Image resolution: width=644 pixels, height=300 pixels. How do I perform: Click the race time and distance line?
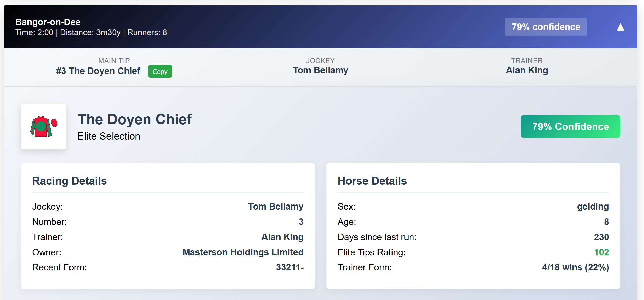[91, 33]
